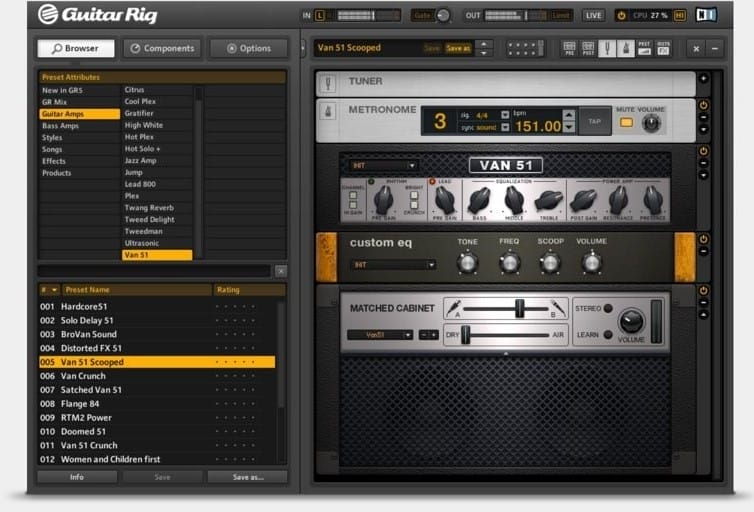Expand the Van 51 module down arrow

point(704,175)
